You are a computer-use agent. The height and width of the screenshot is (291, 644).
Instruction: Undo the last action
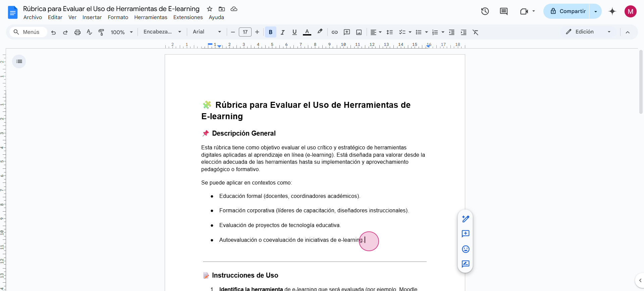click(53, 32)
